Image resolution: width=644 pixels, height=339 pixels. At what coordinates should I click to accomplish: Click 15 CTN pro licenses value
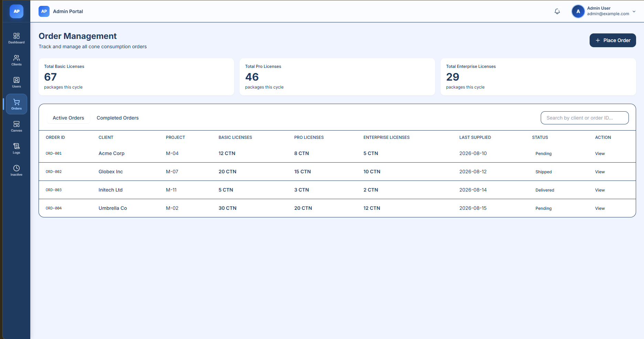tap(303, 172)
